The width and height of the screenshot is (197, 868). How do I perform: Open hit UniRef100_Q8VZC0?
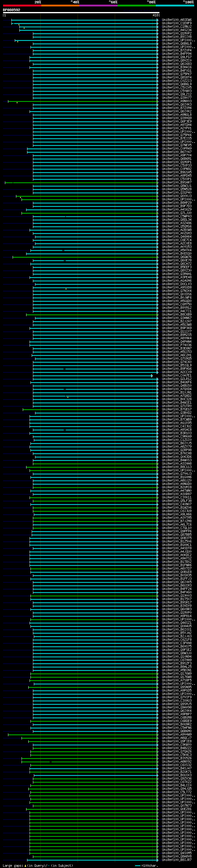click(177, 61)
